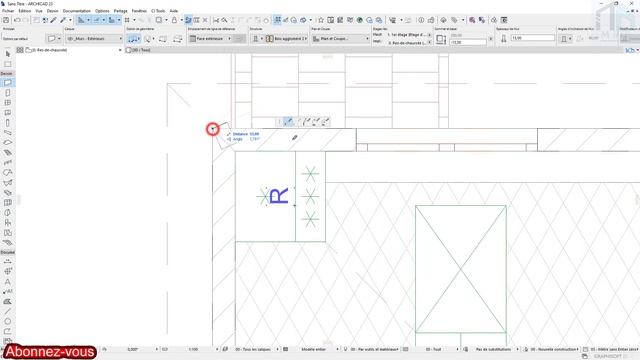Open the 'Plan et Coupe' dropdown

(340, 38)
